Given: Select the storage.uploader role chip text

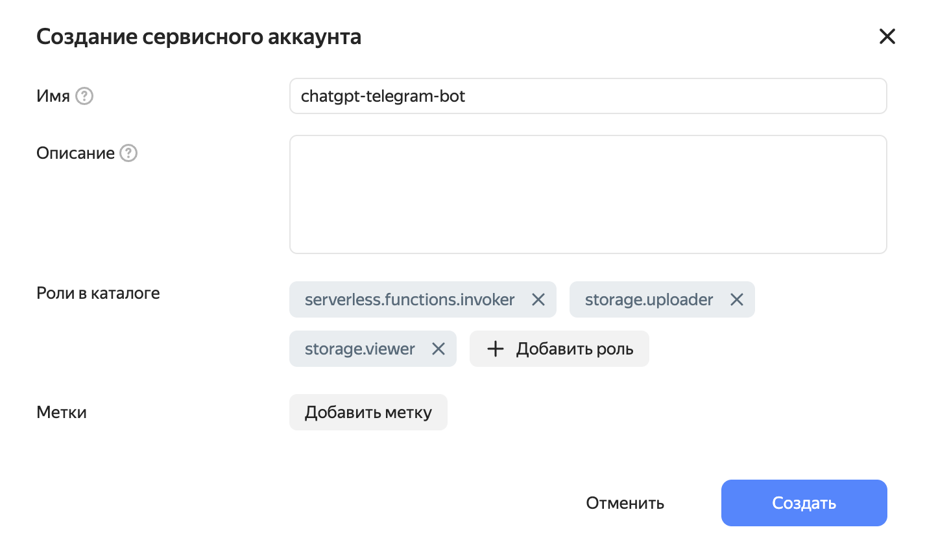Looking at the screenshot, I should pos(649,299).
